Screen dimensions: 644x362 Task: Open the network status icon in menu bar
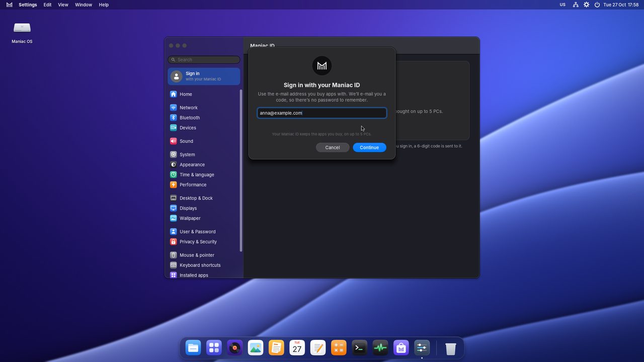pos(576,5)
